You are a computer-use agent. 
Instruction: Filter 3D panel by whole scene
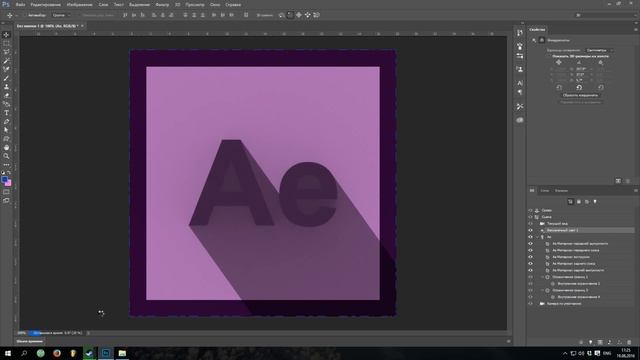click(x=570, y=202)
